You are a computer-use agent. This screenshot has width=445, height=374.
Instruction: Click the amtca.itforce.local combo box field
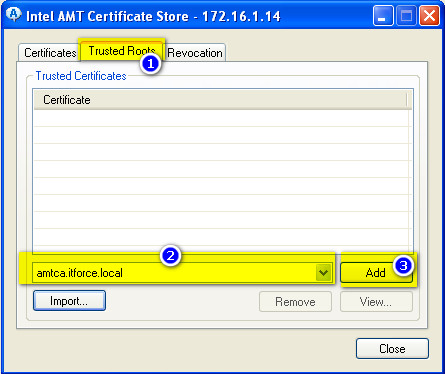tap(182, 273)
